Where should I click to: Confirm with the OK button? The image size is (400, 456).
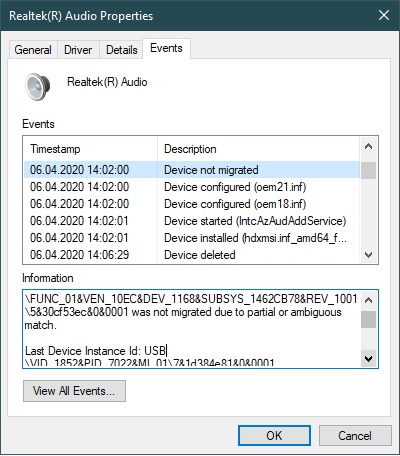[274, 436]
